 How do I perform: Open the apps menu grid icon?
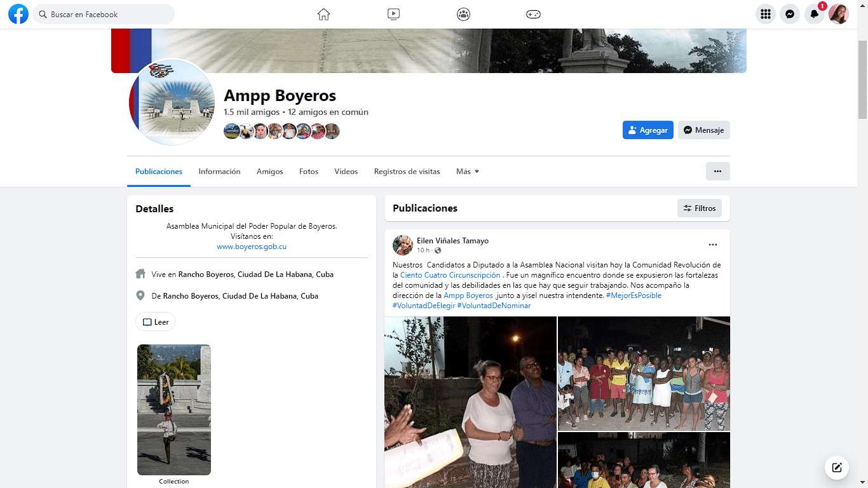[766, 14]
